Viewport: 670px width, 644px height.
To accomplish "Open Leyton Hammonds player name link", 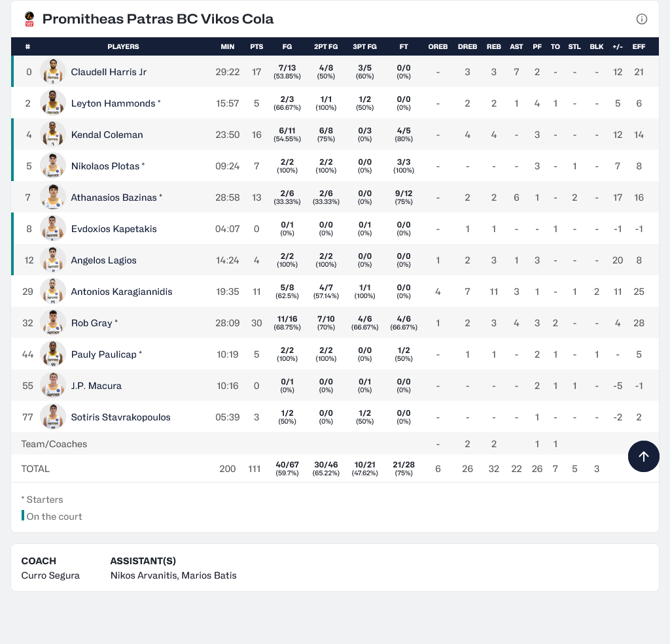I will [113, 103].
